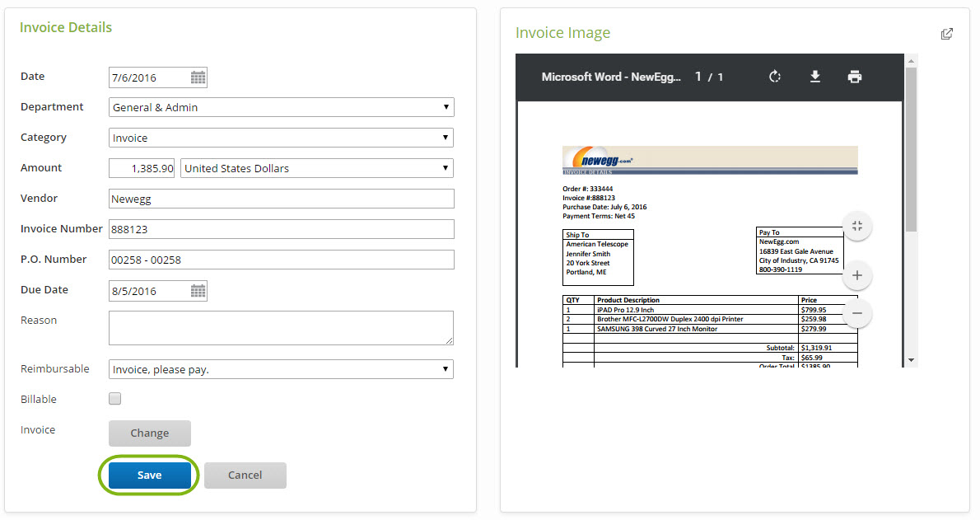Edit the Amount field
The image size is (980, 520).
click(x=142, y=168)
